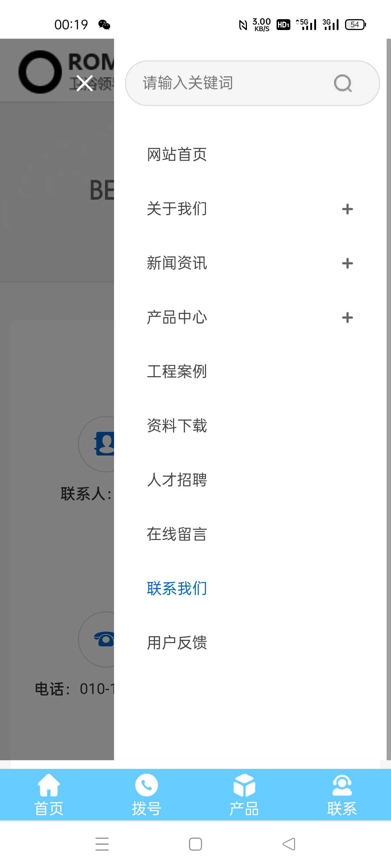
Task: Select the highlighted 联系我们 item
Action: click(177, 589)
